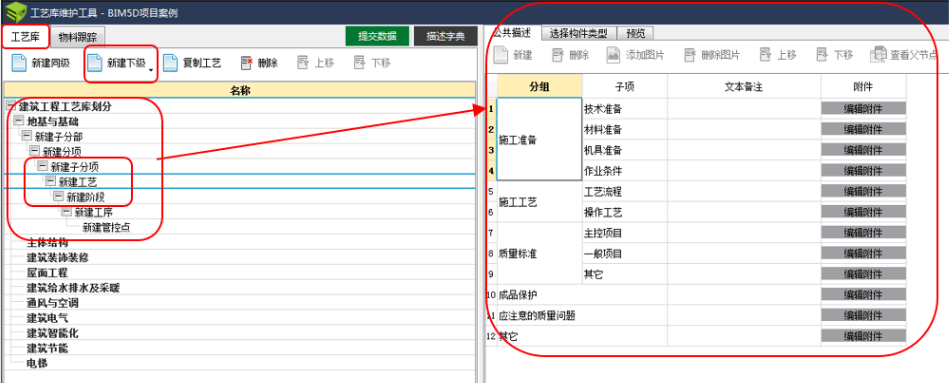Viewport: 950px width, 383px height.
Task: Open the 预览 tab
Action: click(636, 33)
